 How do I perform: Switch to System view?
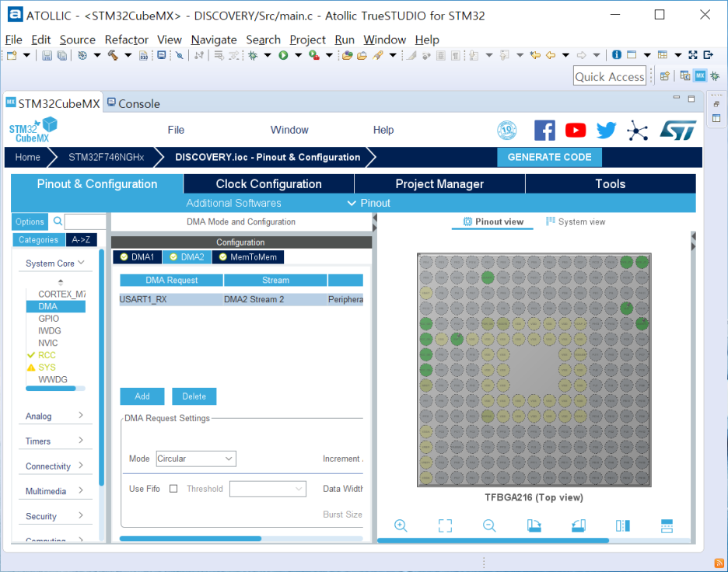tap(576, 221)
